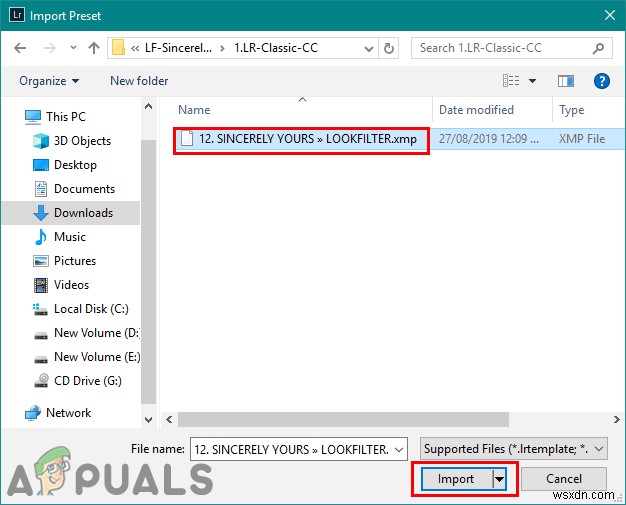
Task: Select Network in navigation pane
Action: click(57, 413)
